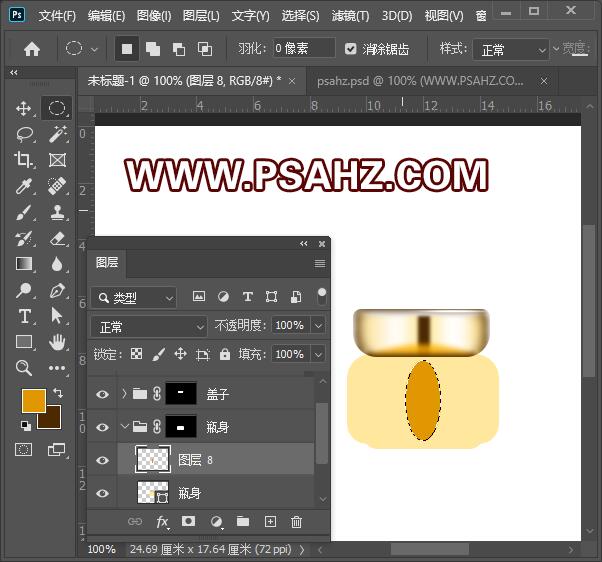Select the Spot Healing Brush tool
This screenshot has height=562, width=602.
point(57,186)
